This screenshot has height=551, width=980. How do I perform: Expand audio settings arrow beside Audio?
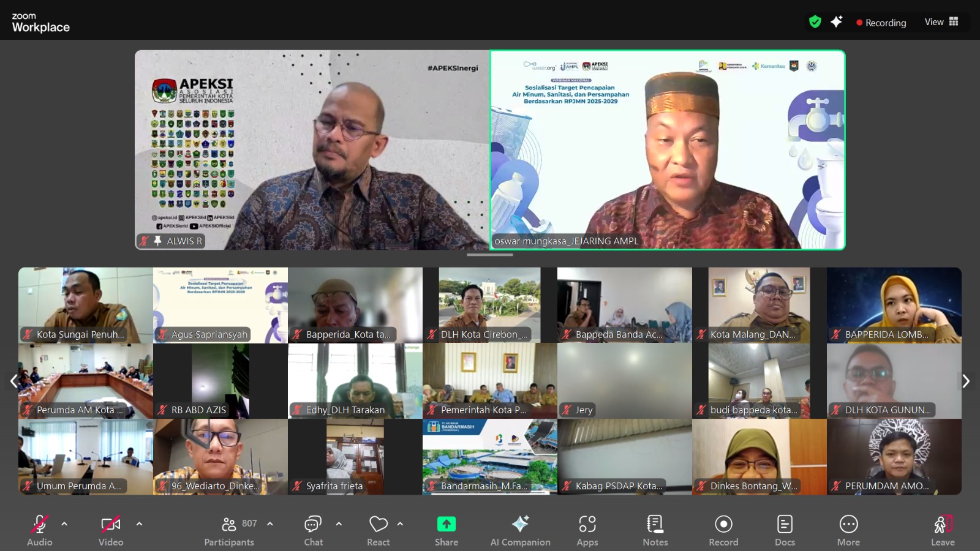click(x=64, y=524)
